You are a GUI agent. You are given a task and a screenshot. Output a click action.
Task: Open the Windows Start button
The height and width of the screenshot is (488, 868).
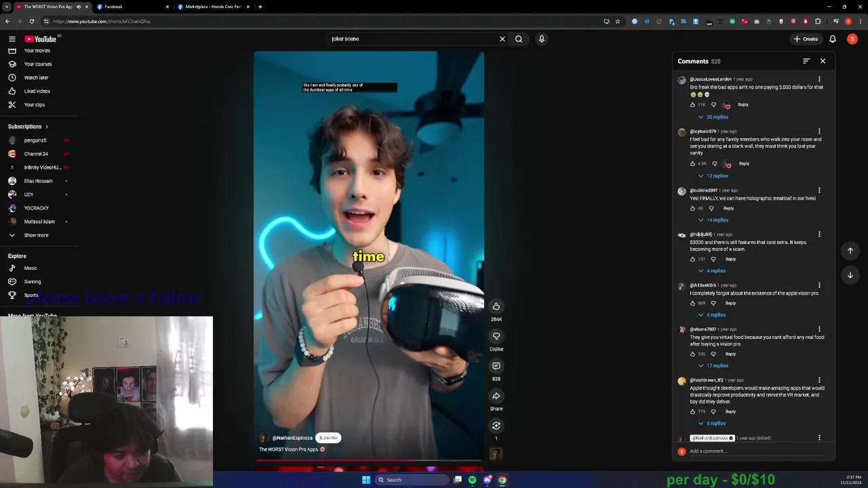click(366, 480)
